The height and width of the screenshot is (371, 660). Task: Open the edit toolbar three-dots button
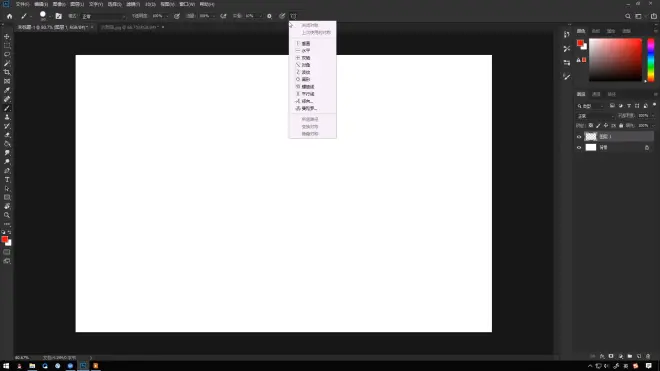(x=7, y=224)
